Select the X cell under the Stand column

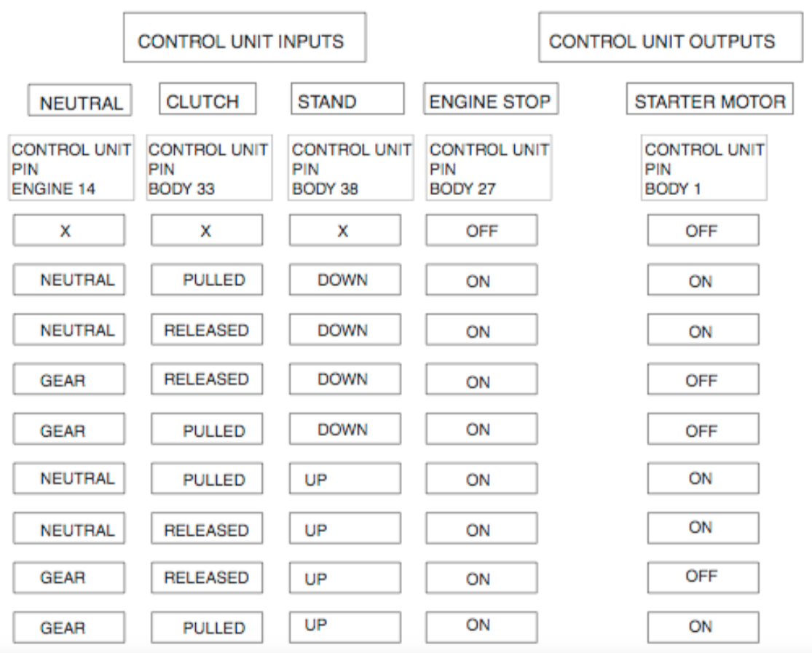click(344, 231)
